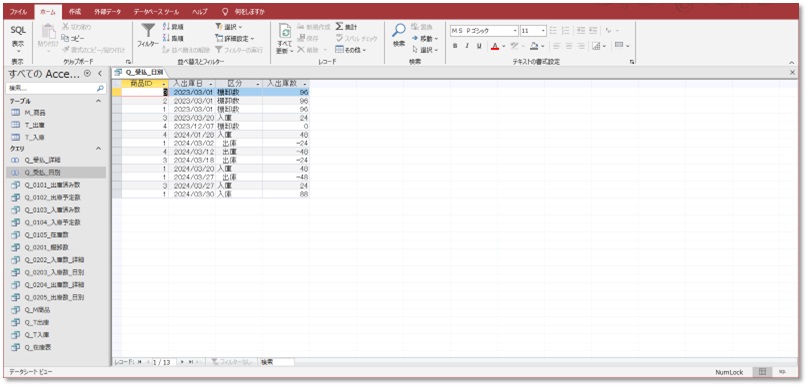Click the background fill color bucket button
This screenshot has width=808, height=387.
pyautogui.click(x=534, y=46)
